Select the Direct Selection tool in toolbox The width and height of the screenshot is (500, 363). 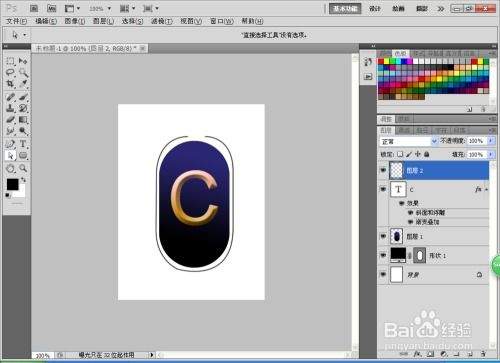tap(10, 155)
